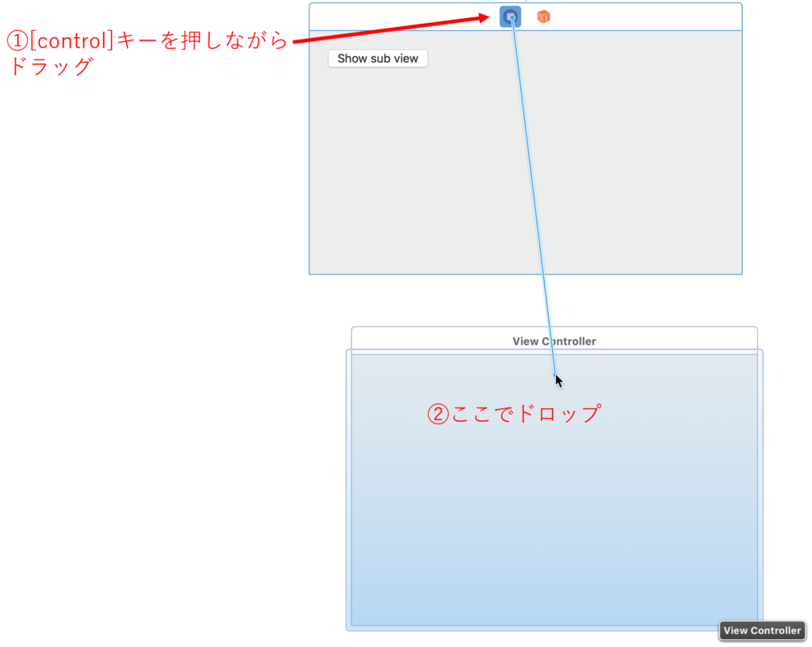This screenshot has height=647, width=812.
Task: Click the empty white canvas left of View Controller scene
Action: 174,476
